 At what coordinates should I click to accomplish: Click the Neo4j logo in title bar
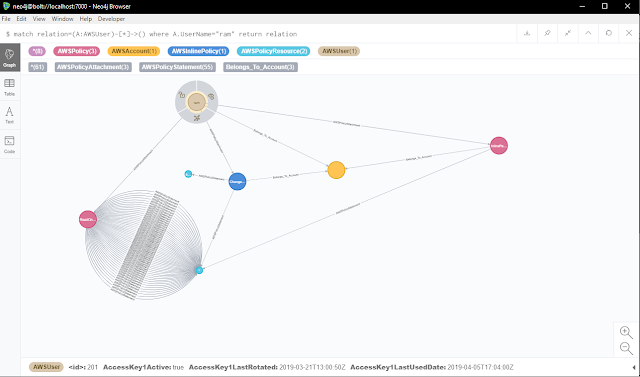6,6
